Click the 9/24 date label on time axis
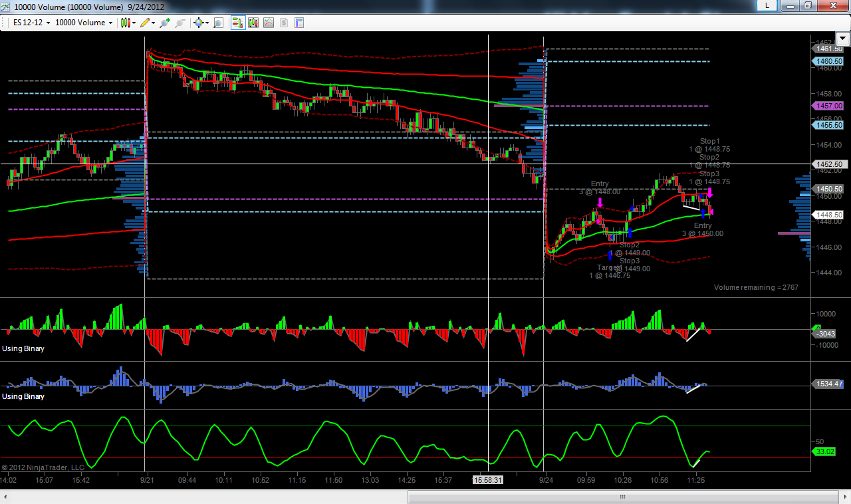 click(546, 479)
